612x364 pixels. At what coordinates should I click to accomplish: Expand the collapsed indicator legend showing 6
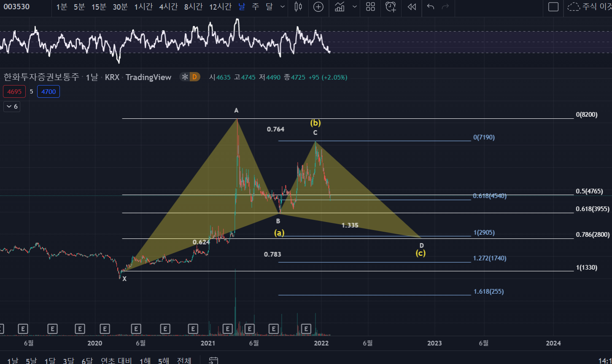click(11, 107)
